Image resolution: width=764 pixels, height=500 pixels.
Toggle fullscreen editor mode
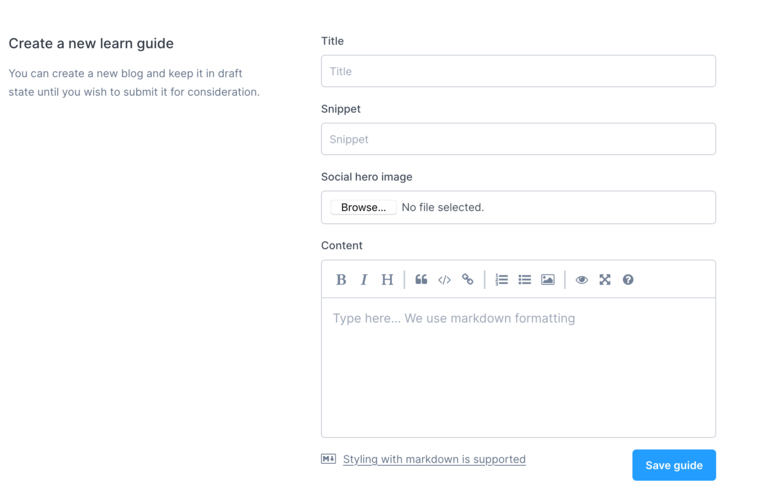tap(605, 280)
